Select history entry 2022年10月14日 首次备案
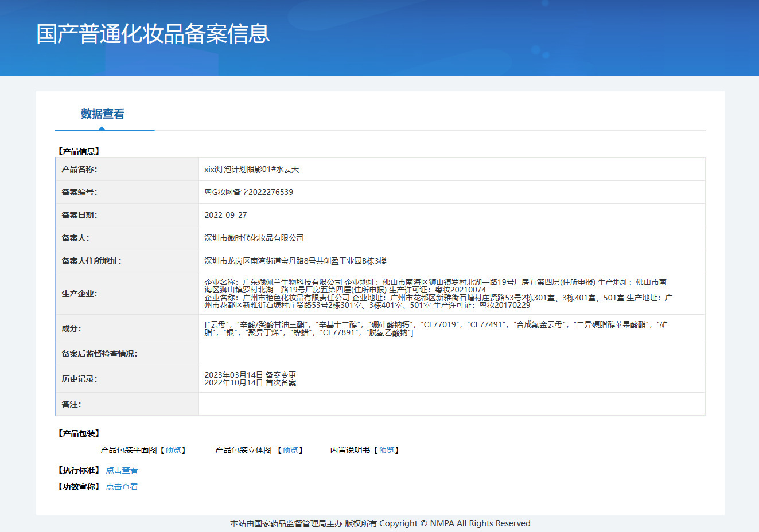 point(250,382)
